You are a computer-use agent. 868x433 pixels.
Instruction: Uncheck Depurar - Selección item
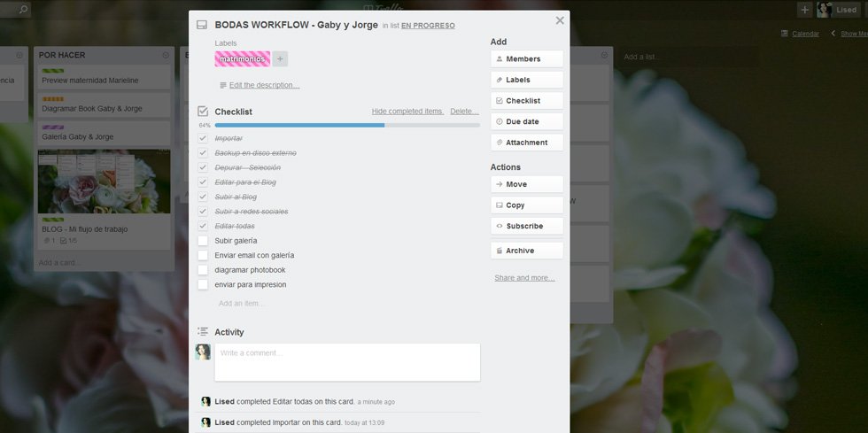coord(203,167)
